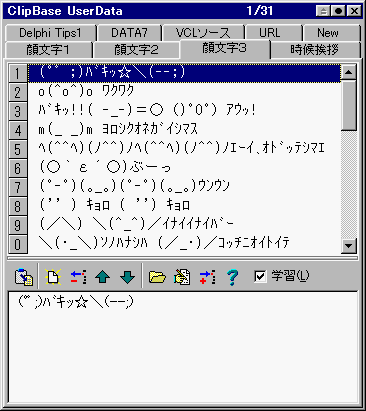Click number button 6 beside list
Viewport: 366px width, 411px height.
tap(18, 168)
